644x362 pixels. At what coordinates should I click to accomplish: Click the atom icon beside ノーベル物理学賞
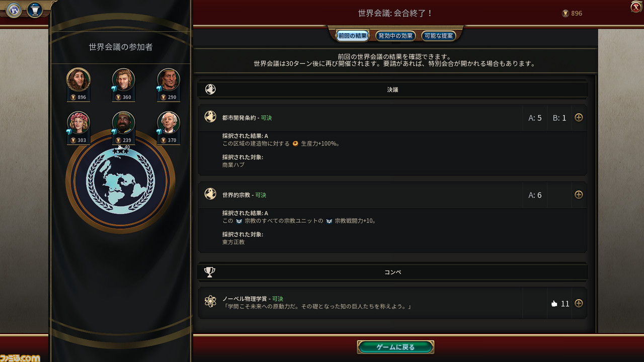coord(210,302)
